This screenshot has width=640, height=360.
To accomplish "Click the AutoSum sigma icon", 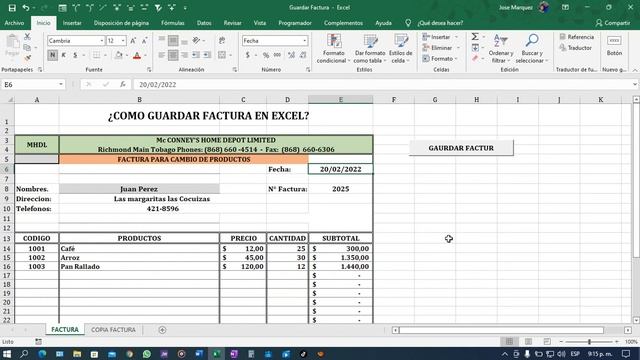I will [475, 37].
